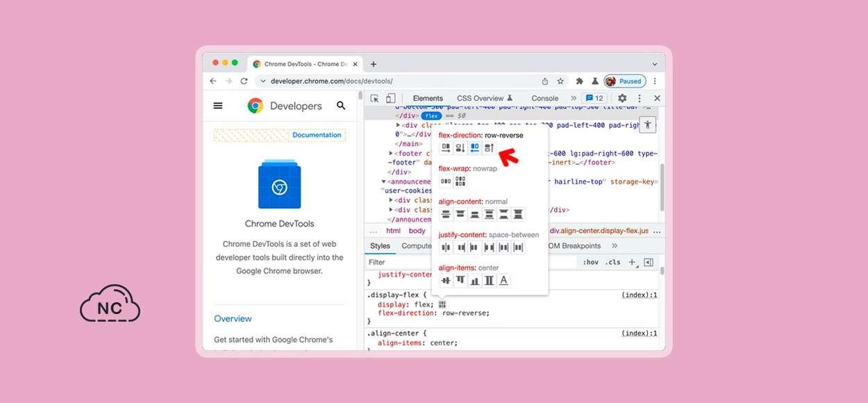Set justify-content to flex-start icon
Viewport: 868px width, 403px height.
pos(460,247)
